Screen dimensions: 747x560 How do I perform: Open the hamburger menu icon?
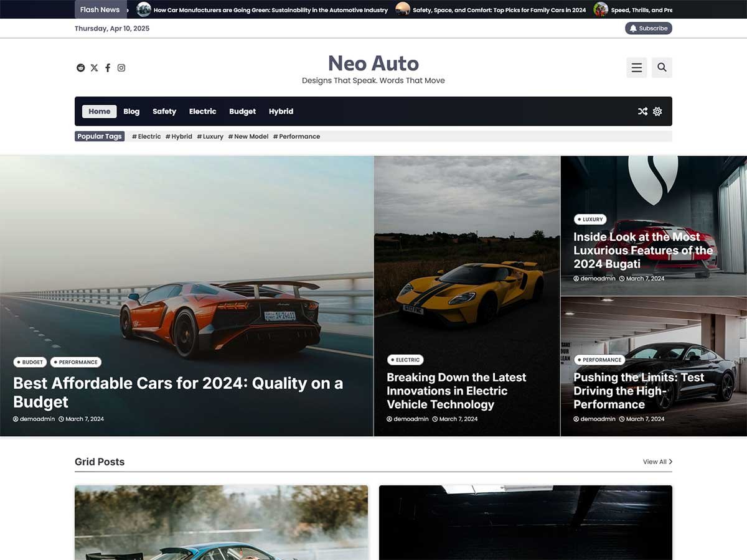(x=637, y=68)
